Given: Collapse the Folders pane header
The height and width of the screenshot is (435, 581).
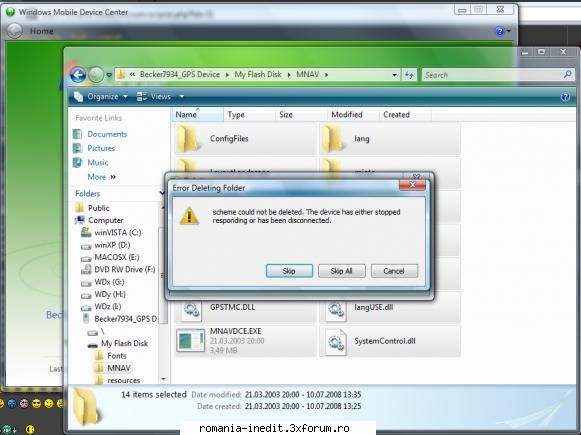Looking at the screenshot, I should tap(162, 193).
